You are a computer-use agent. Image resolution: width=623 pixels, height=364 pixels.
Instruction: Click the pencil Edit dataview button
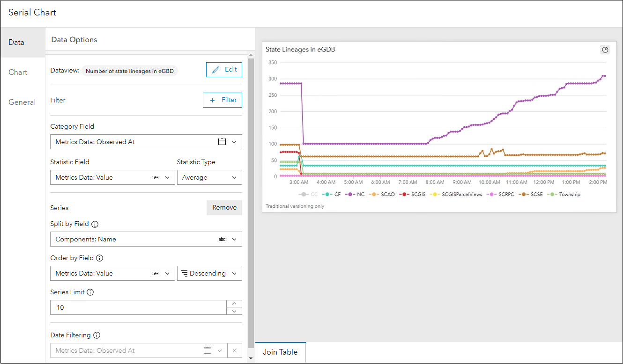(224, 70)
